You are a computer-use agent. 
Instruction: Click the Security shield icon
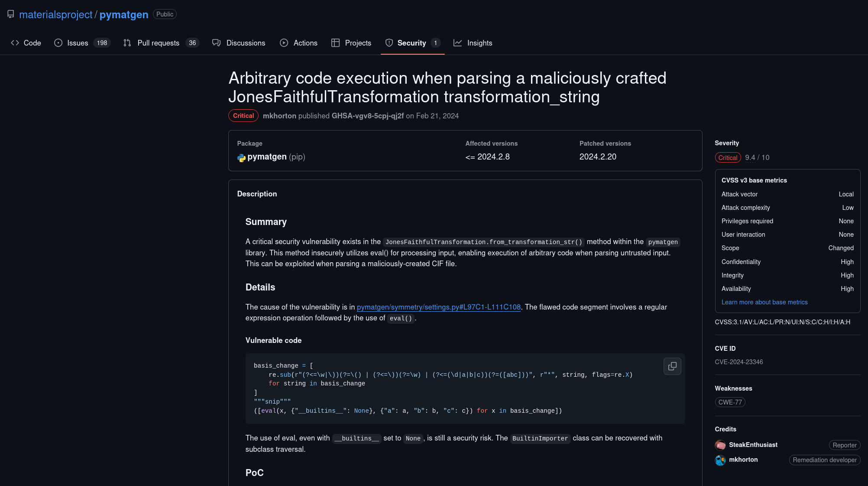pyautogui.click(x=389, y=43)
